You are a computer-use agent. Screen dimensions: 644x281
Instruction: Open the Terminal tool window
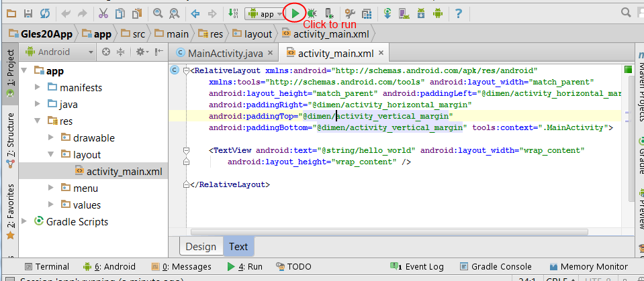(46, 266)
